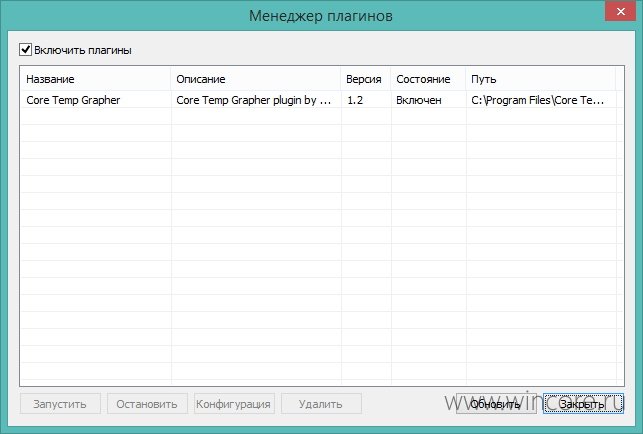Image resolution: width=643 pixels, height=434 pixels.
Task: Sort by the Название column header
Action: pos(96,79)
